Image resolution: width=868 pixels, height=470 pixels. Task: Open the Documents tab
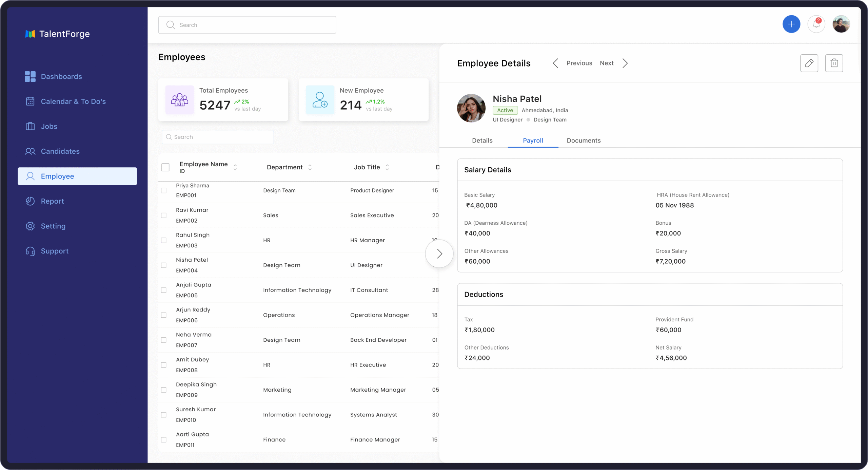pyautogui.click(x=584, y=140)
